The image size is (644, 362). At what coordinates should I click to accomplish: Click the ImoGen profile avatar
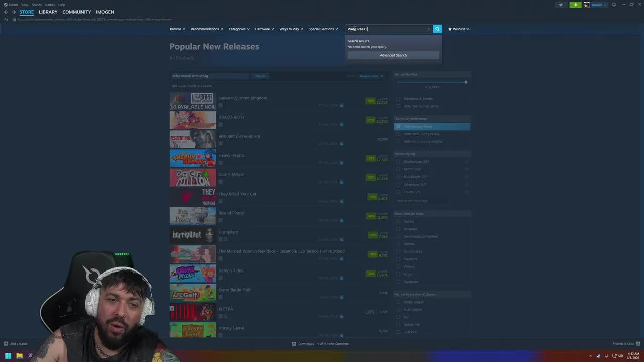(x=587, y=5)
